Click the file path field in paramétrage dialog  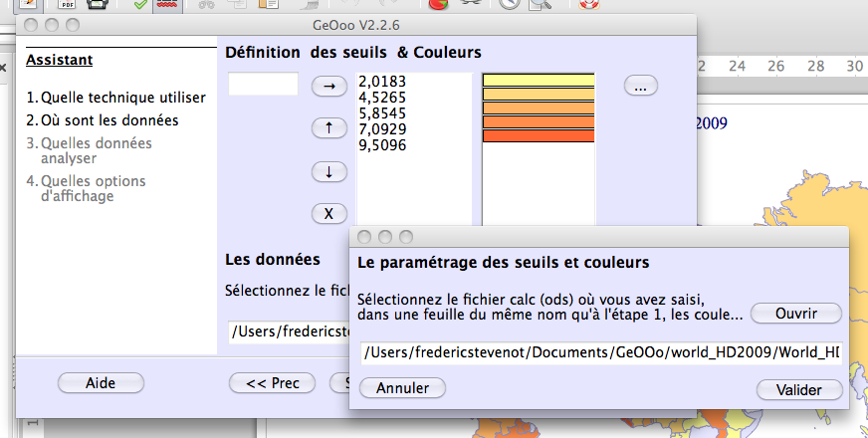pyautogui.click(x=602, y=352)
